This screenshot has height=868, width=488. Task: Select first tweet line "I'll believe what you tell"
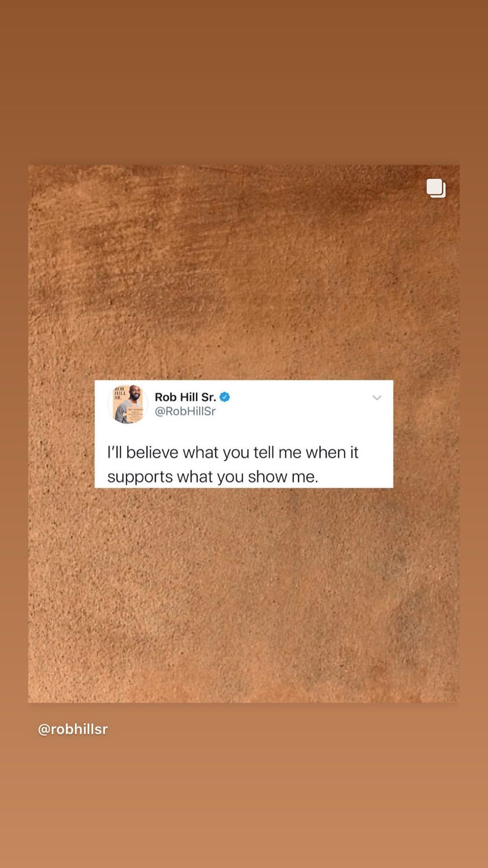(x=190, y=452)
